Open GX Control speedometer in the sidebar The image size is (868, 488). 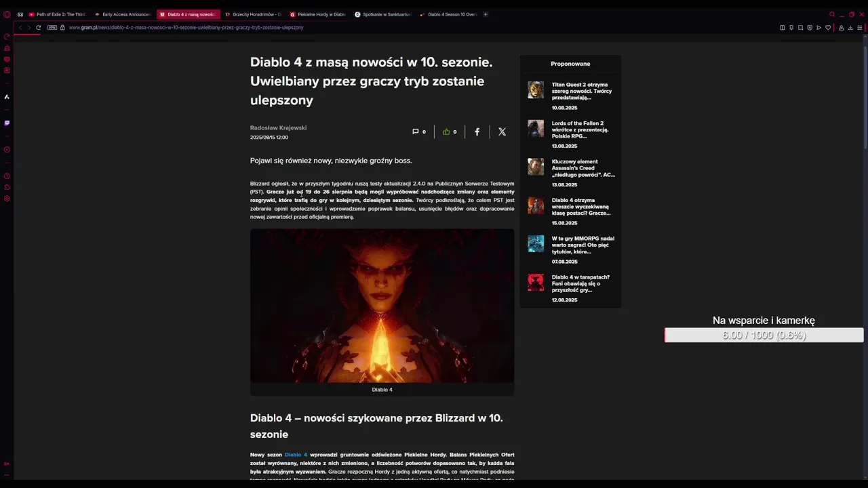click(x=7, y=37)
